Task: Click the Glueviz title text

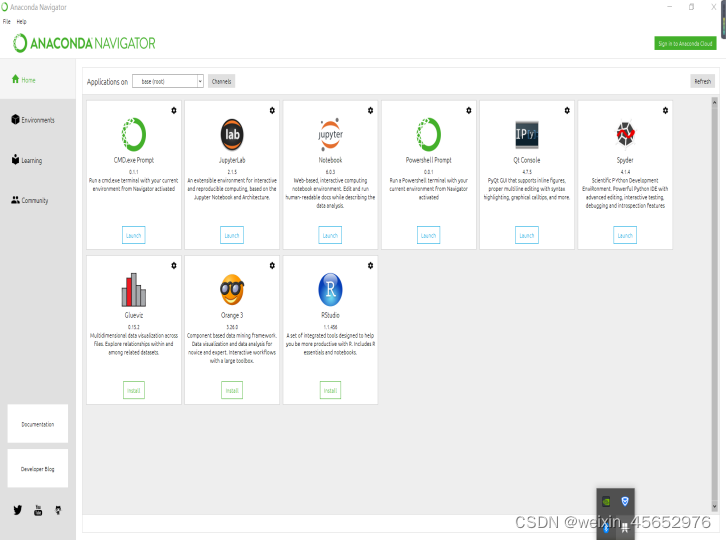Action: (x=134, y=315)
